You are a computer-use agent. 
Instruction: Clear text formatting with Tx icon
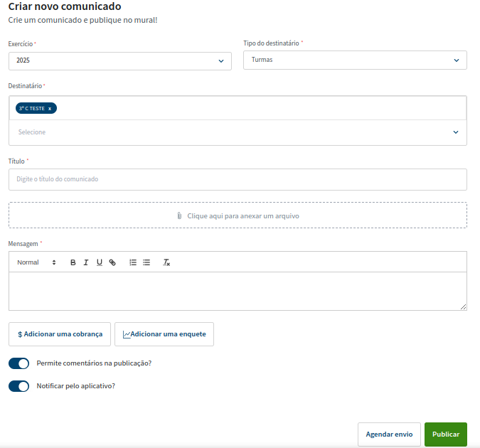(x=166, y=262)
